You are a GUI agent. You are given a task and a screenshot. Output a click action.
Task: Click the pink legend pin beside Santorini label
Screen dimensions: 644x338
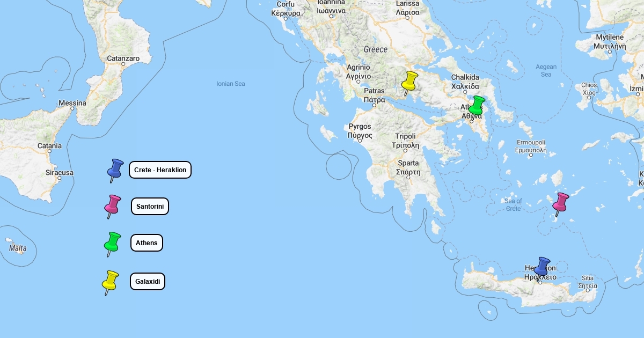tap(113, 205)
